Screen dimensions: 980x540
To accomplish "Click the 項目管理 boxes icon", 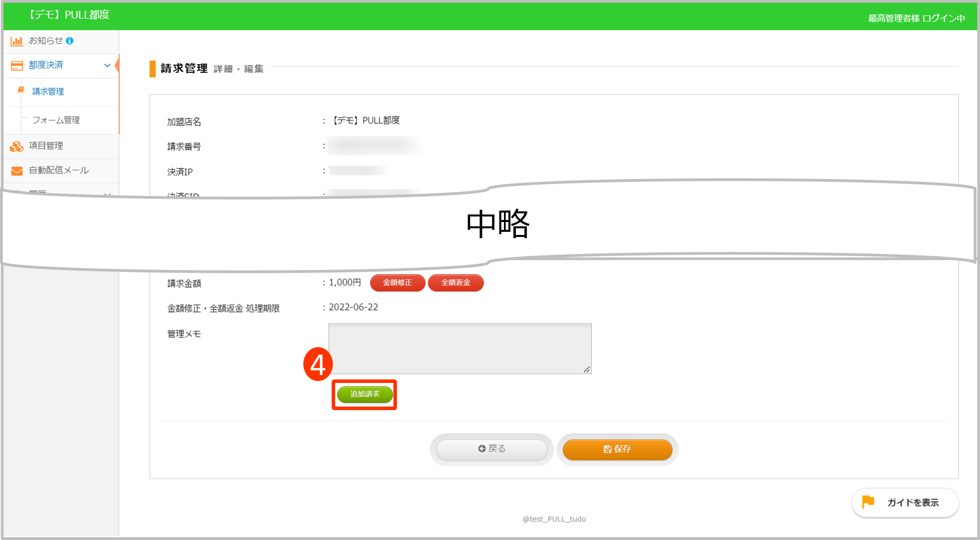I will click(17, 146).
